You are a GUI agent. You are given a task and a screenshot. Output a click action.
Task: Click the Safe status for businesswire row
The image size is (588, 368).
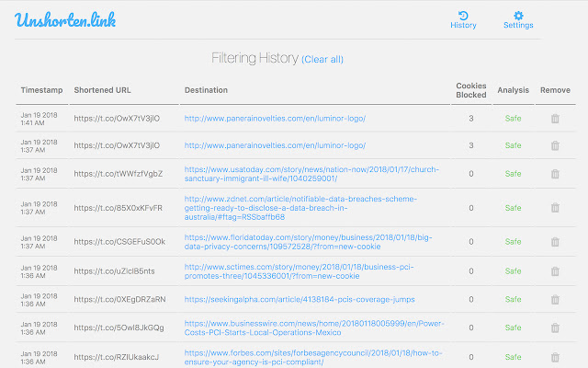tap(513, 328)
